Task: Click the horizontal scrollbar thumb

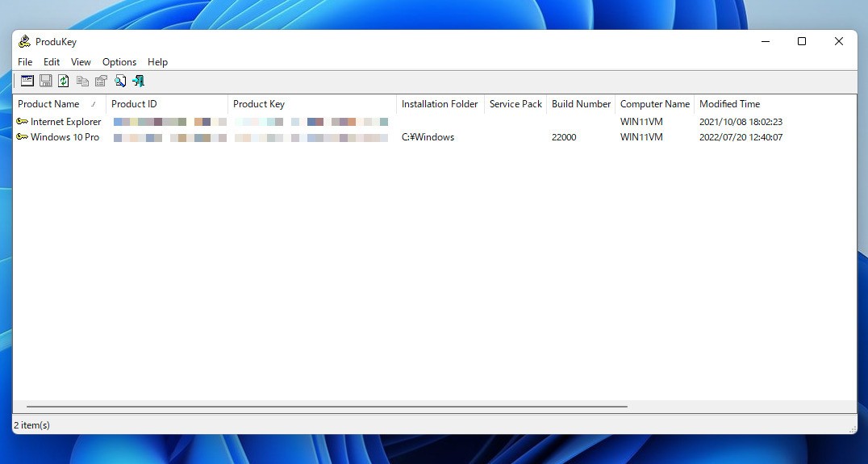Action: 327,407
